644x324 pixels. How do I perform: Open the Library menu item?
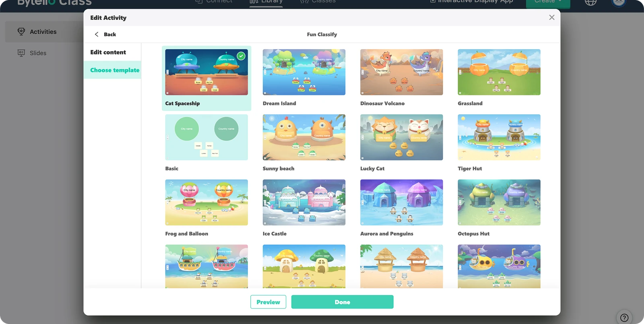[266, 2]
